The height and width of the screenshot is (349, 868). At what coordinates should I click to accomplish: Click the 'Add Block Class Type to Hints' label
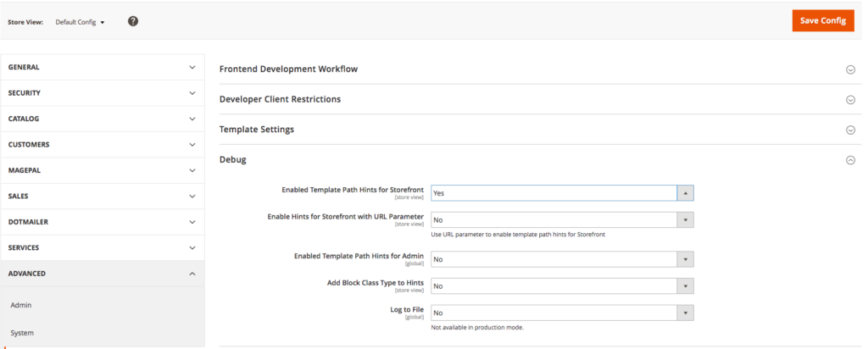pyautogui.click(x=376, y=283)
